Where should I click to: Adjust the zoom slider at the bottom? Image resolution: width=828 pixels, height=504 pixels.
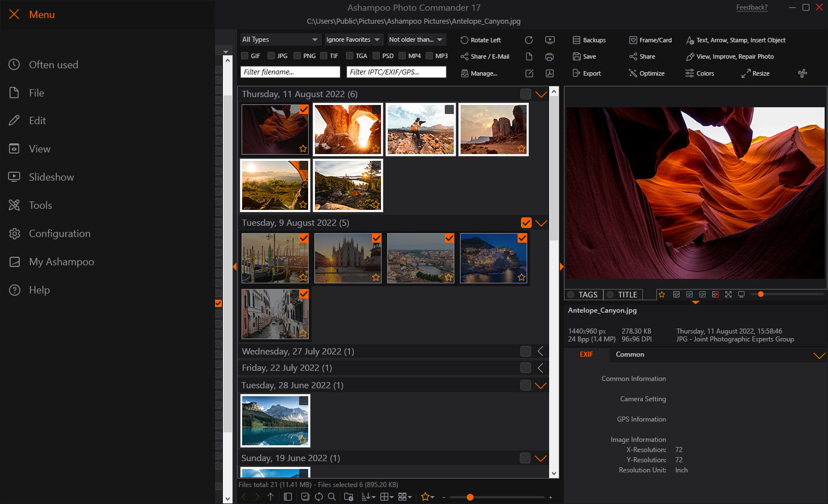tap(470, 497)
